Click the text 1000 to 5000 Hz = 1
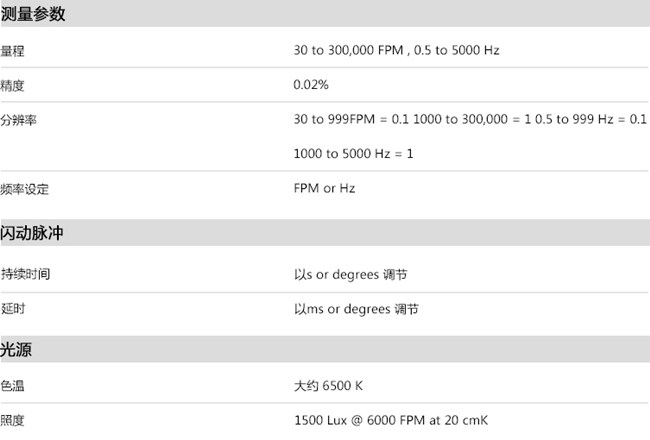This screenshot has height=440, width=650. pos(353,153)
